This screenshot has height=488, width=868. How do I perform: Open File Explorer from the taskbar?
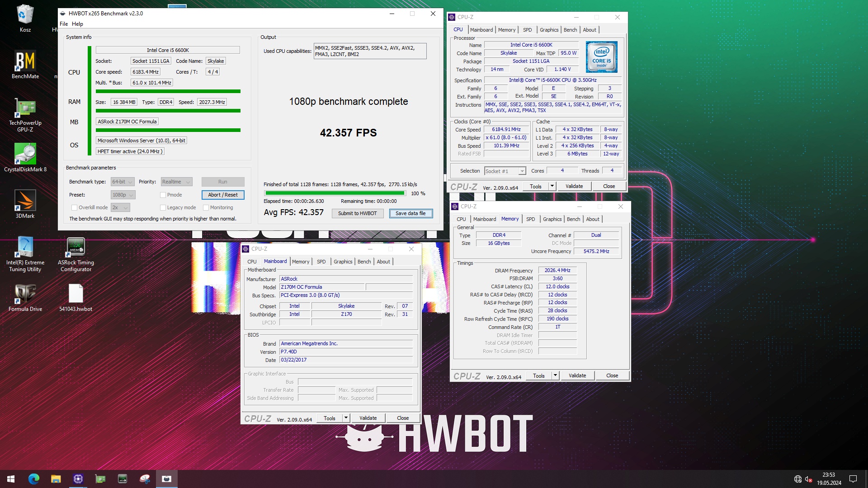click(x=56, y=479)
